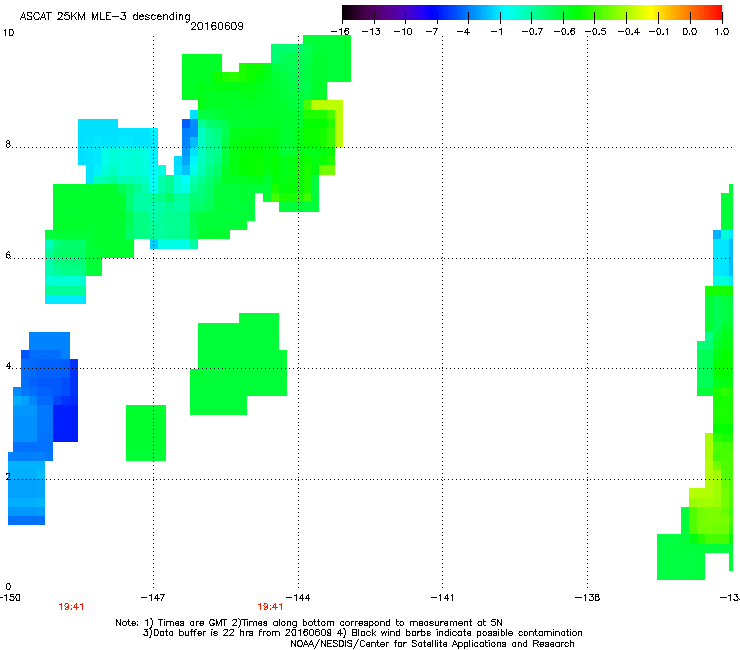Click the colorbar label 0.0
The width and height of the screenshot is (740, 650).
click(x=690, y=32)
